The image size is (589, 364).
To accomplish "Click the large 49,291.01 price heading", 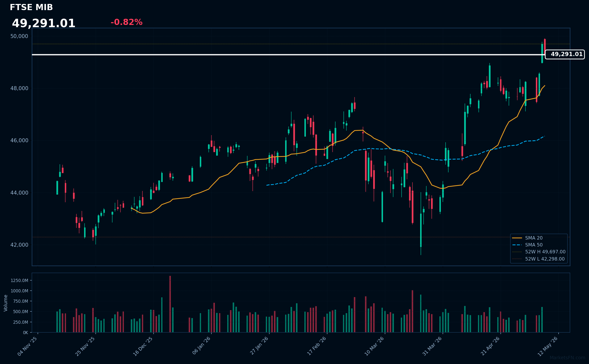I will click(44, 23).
